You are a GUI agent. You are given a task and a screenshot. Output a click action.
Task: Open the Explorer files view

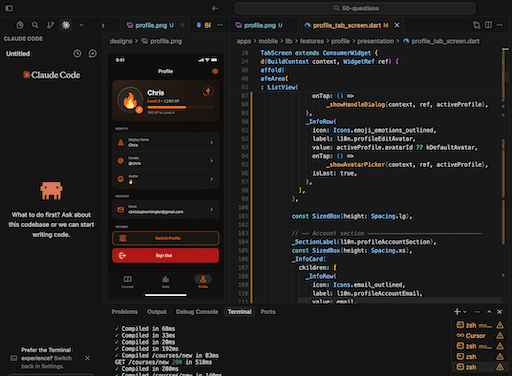[x=20, y=25]
